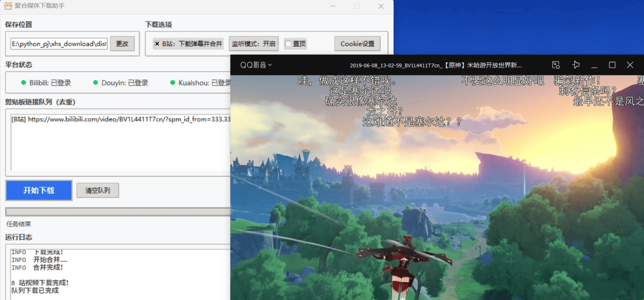
Task: Click 更改 to change save location
Action: click(122, 44)
